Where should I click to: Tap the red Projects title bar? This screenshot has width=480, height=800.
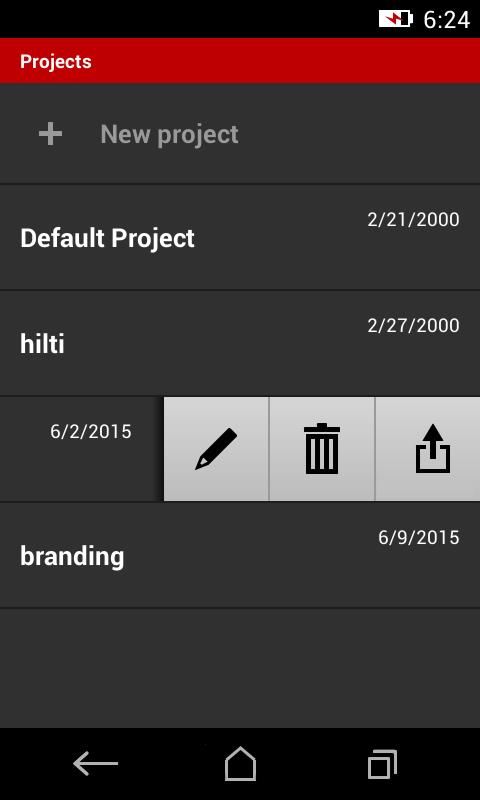(240, 61)
